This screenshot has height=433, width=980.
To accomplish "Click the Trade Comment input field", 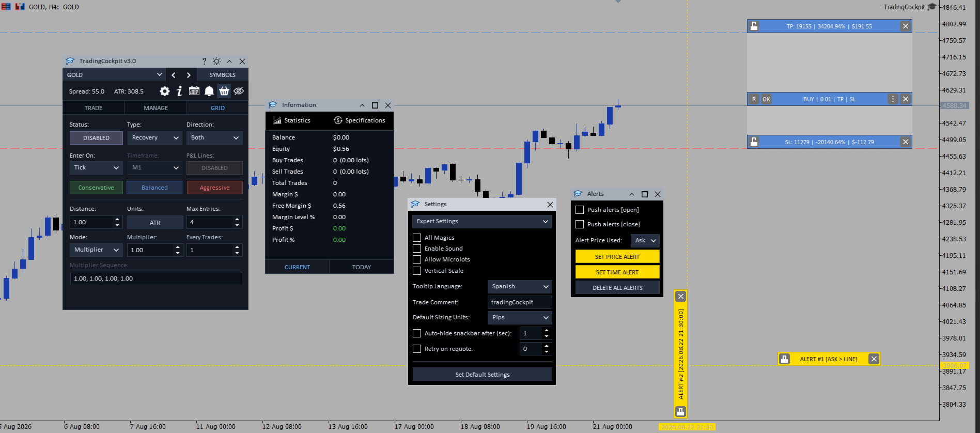I will point(520,302).
